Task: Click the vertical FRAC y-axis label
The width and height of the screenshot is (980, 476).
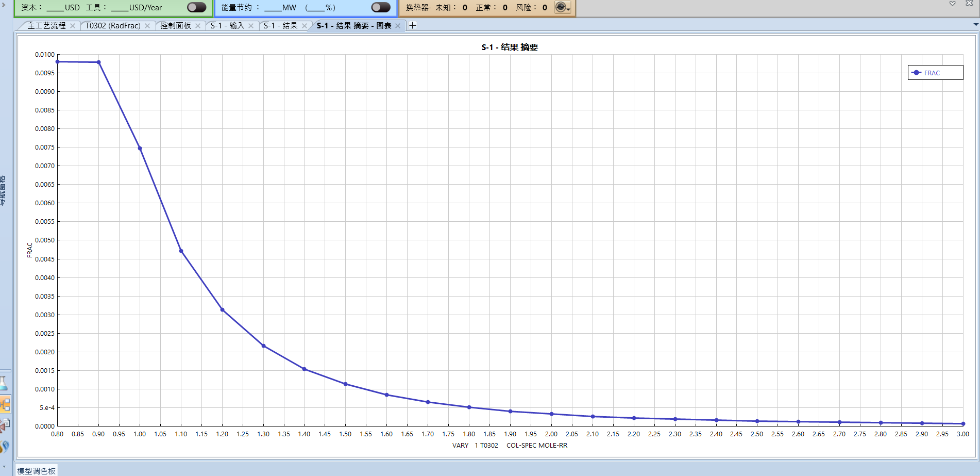Action: coord(30,250)
